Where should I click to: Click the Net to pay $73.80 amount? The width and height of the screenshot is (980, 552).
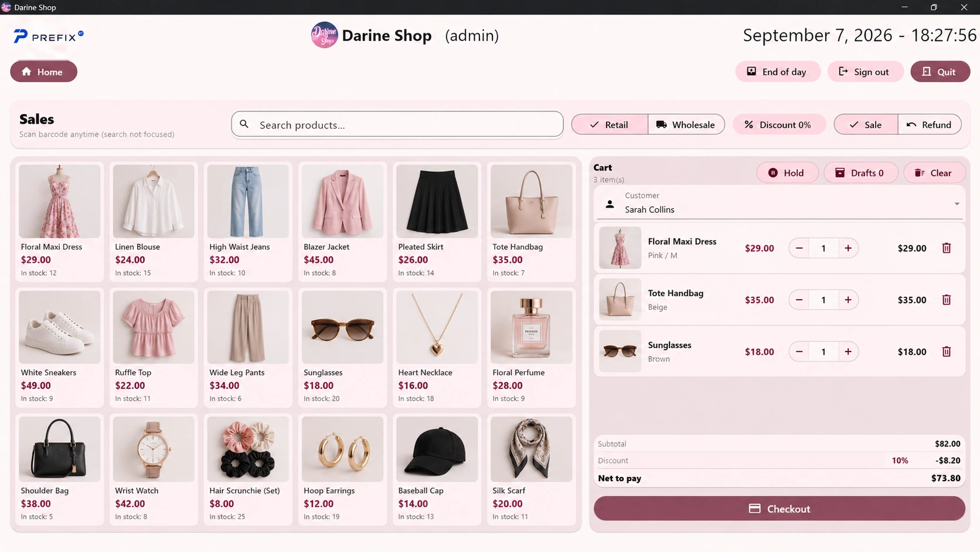(945, 478)
